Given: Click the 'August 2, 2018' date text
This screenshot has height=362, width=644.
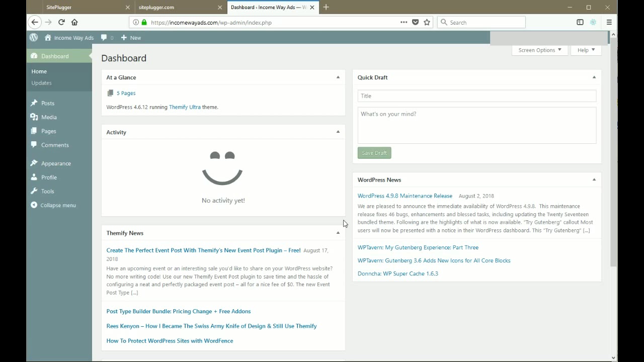Looking at the screenshot, I should tap(476, 196).
